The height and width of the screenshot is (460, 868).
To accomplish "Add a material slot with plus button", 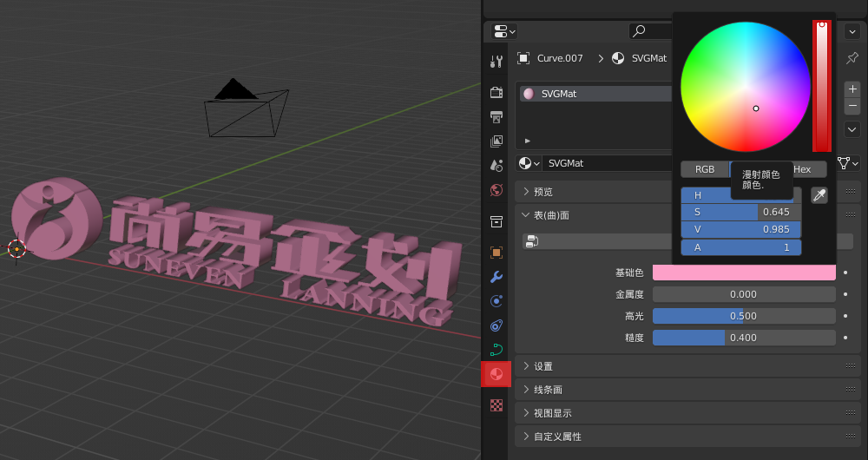I will coord(852,89).
